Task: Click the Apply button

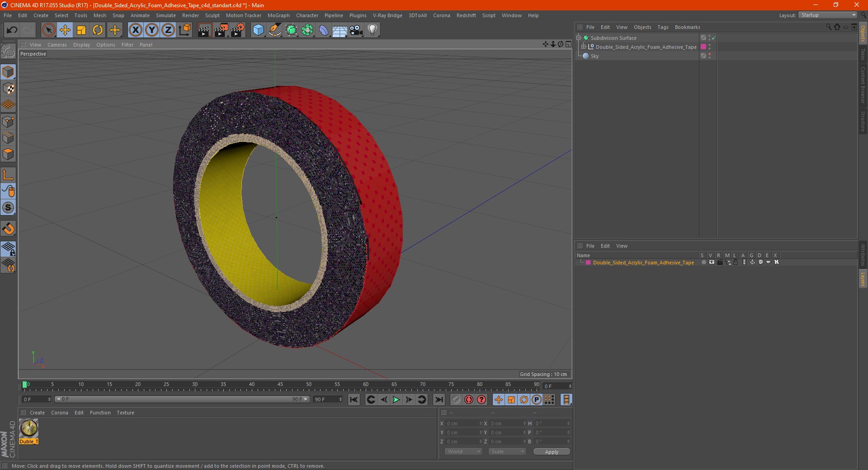Action: (551, 451)
